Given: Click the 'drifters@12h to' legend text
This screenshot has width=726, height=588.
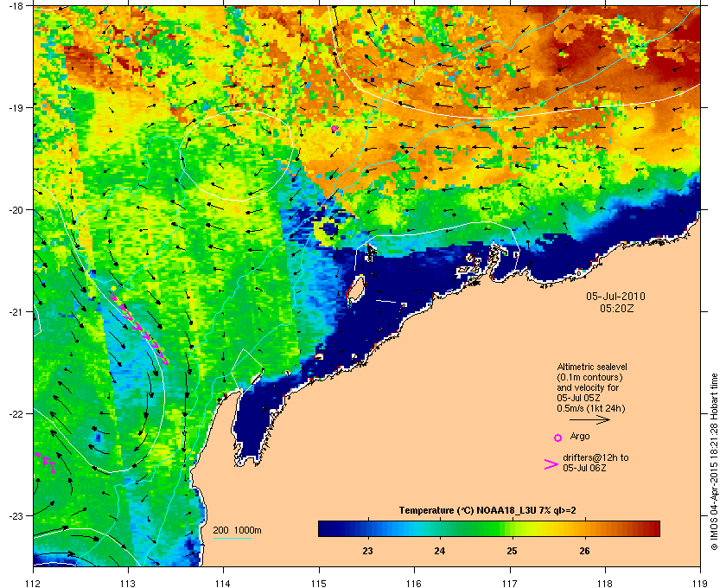Looking at the screenshot, I should (595, 457).
